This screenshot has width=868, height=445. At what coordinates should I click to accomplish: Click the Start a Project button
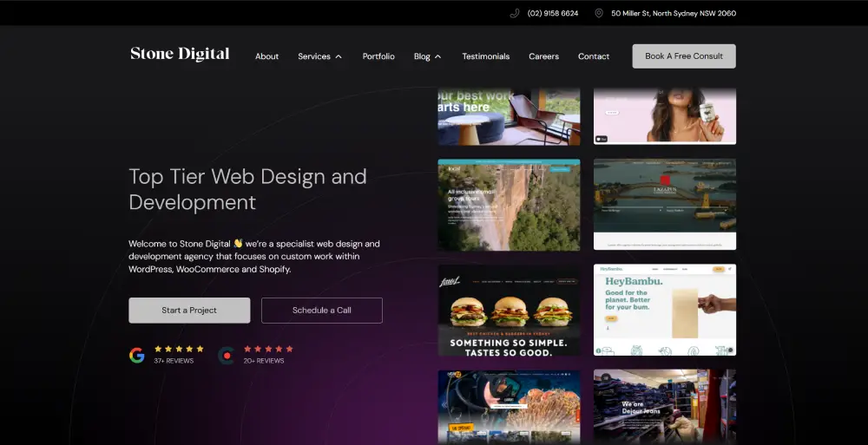click(x=189, y=311)
